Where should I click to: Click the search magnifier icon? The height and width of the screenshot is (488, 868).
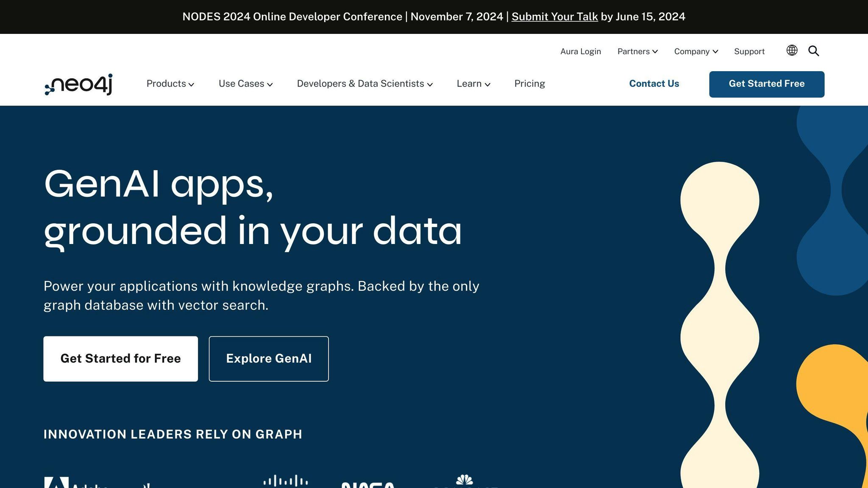[813, 51]
